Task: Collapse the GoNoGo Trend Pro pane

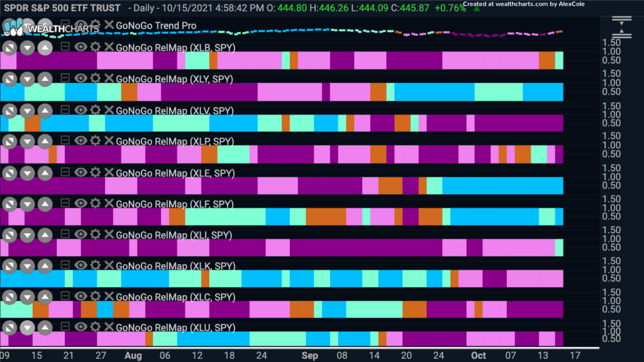Action: (x=65, y=24)
